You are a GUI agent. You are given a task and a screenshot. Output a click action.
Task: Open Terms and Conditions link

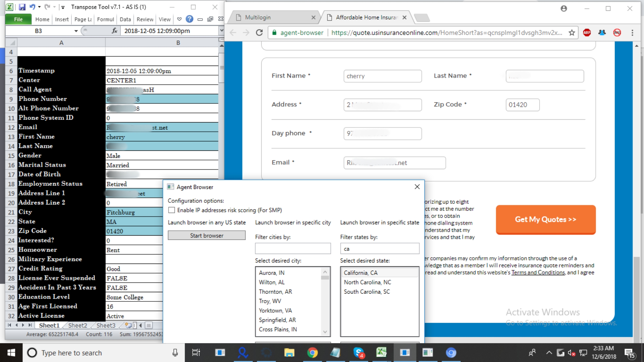[538, 273]
